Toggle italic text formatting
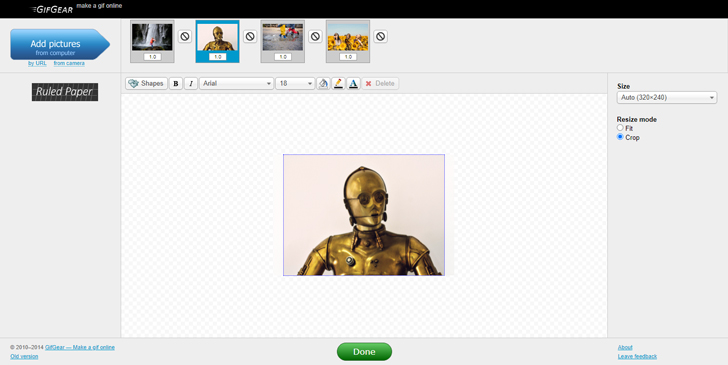Screen dimensions: 728x365 point(191,84)
